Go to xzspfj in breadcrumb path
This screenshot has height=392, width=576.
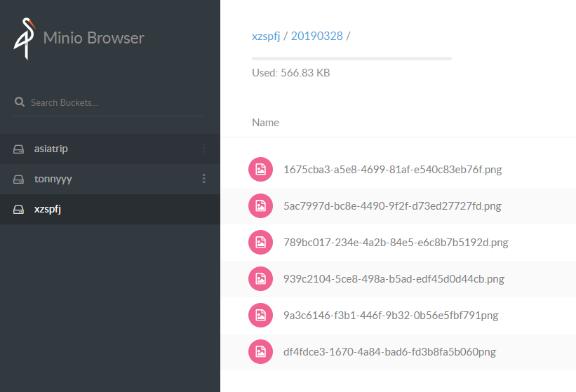(x=266, y=36)
